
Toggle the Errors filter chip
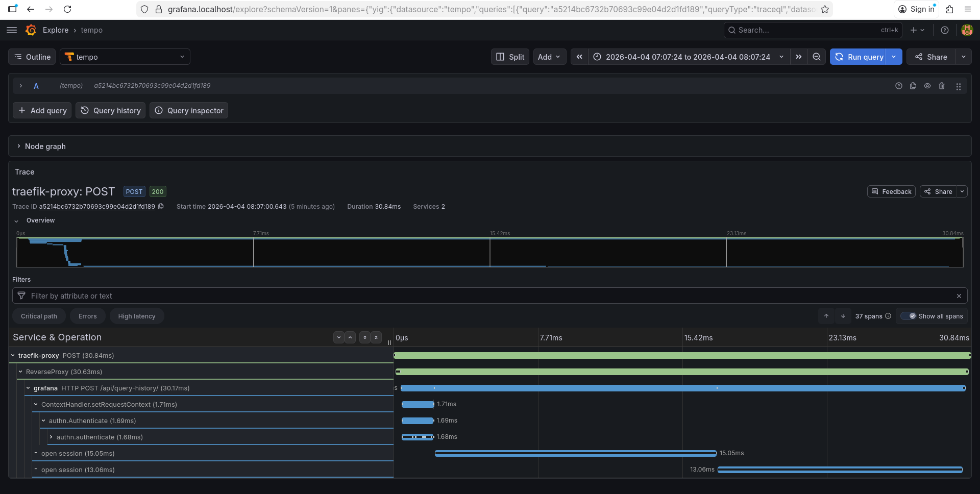coord(87,316)
